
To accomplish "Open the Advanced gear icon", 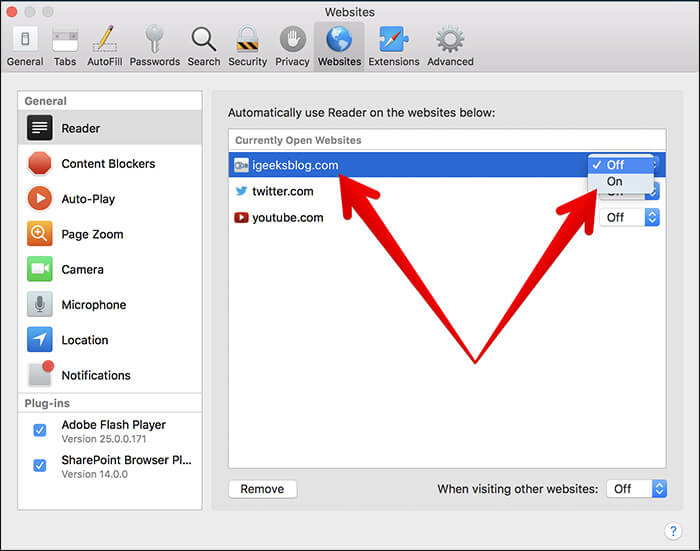I will click(x=450, y=39).
